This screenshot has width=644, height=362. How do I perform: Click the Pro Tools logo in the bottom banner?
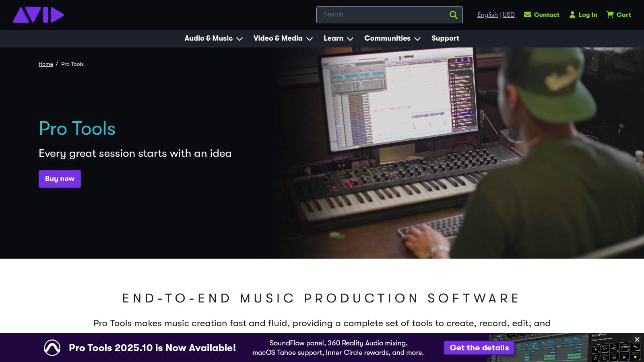pos(52,348)
